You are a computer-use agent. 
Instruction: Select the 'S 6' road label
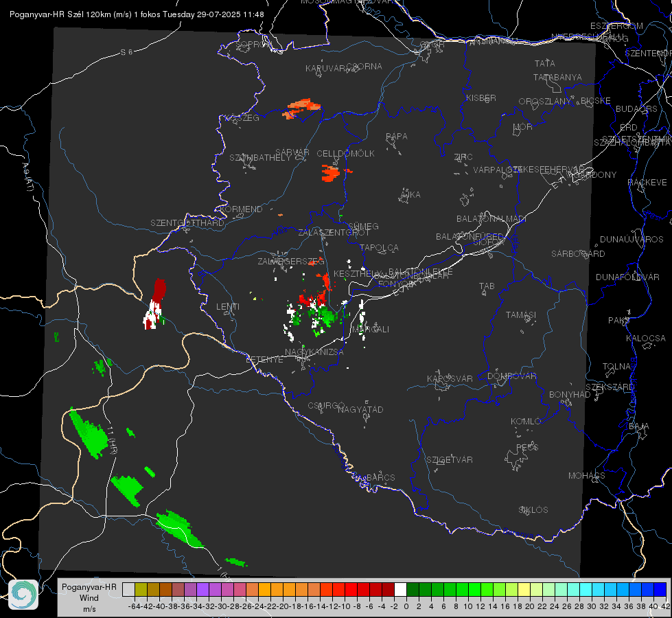tap(126, 52)
